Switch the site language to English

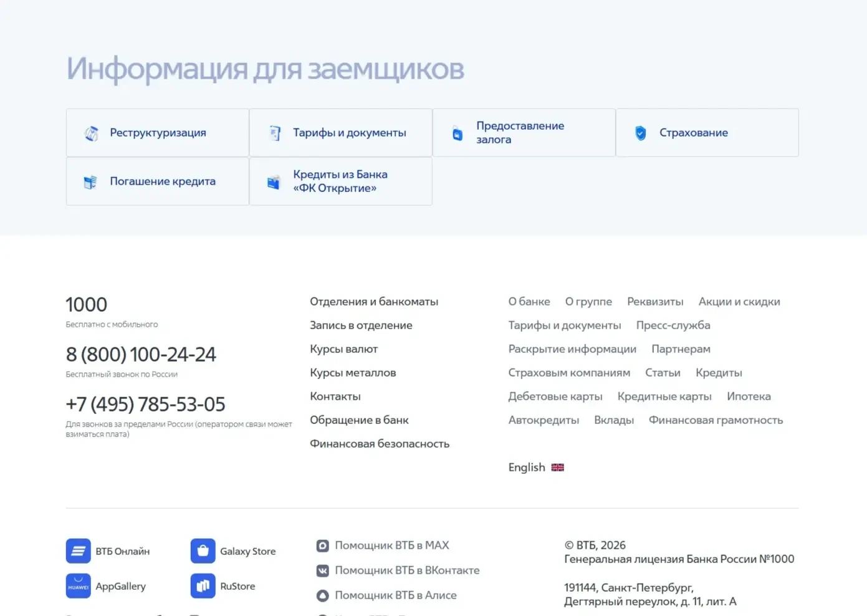527,468
